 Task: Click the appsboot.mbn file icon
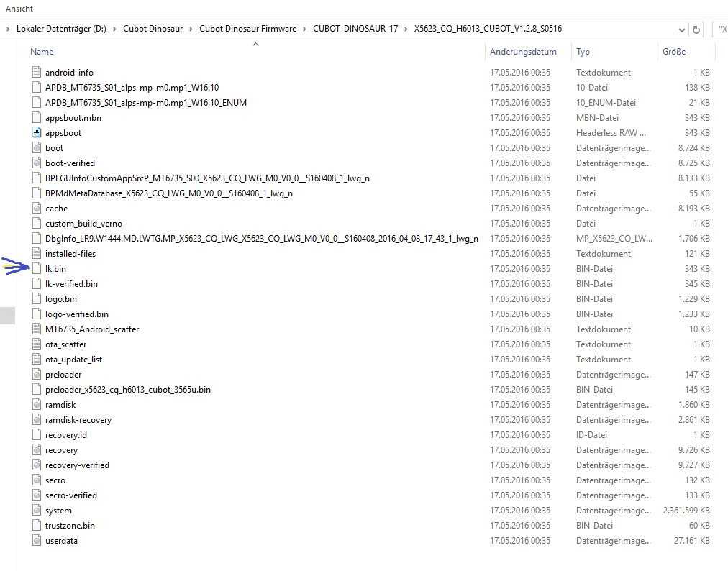[37, 117]
